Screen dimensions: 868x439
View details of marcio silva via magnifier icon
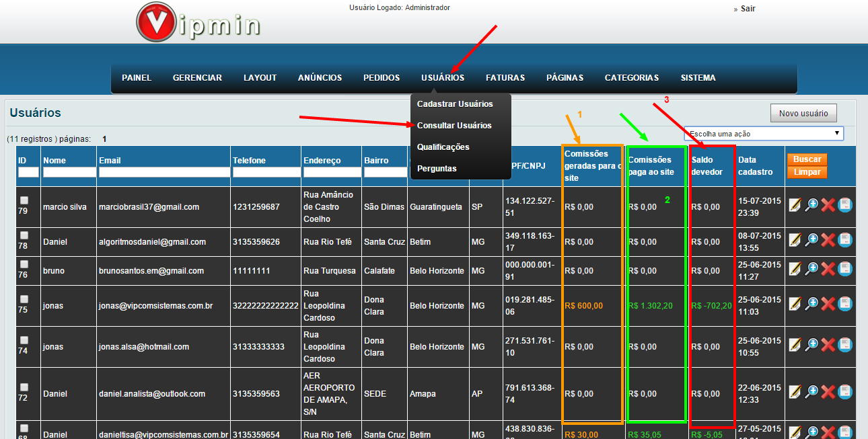(x=811, y=205)
